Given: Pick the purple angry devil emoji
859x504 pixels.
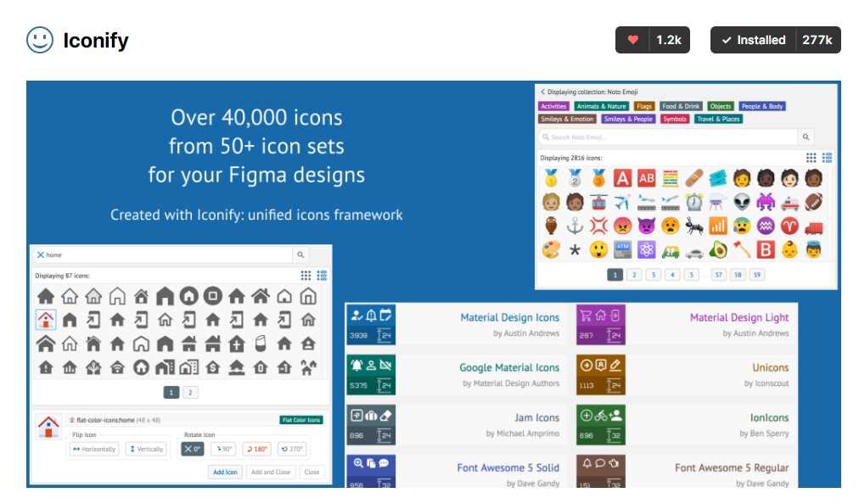Looking at the screenshot, I should click(x=647, y=226).
